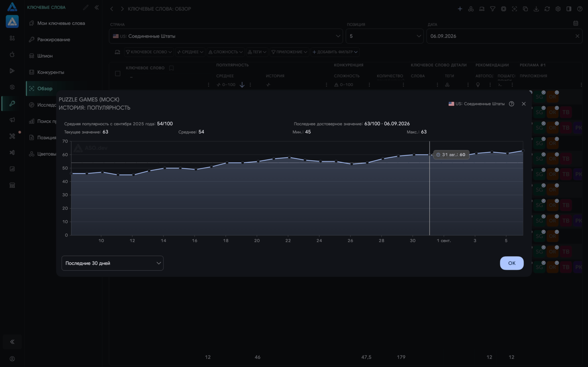This screenshot has width=588, height=367.
Task: Click the megaphone icon in left rail
Action: point(12,120)
